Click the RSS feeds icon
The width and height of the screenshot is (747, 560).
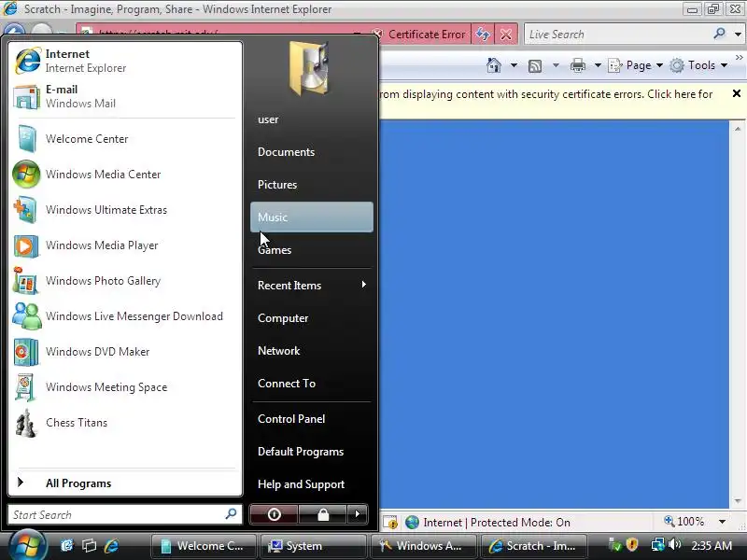pos(535,65)
